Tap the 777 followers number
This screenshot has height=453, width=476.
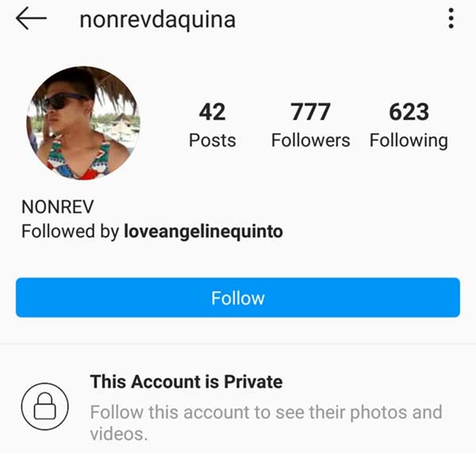coord(310,112)
